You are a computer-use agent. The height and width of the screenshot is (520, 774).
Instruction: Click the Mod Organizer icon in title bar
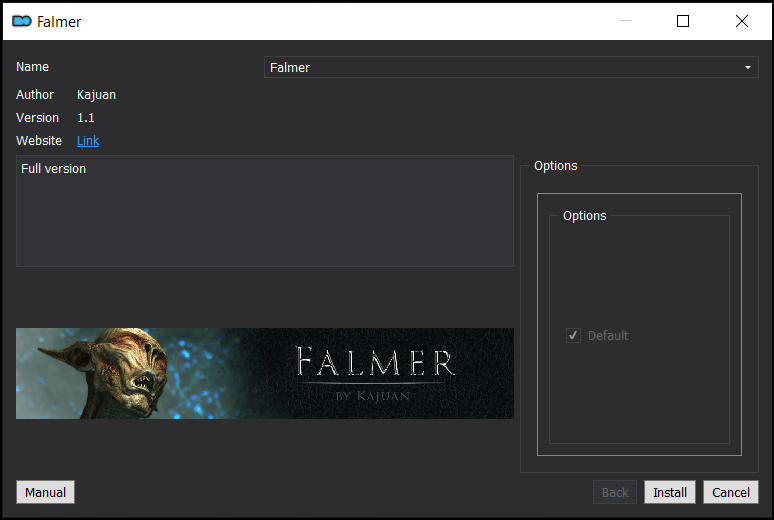click(x=22, y=21)
